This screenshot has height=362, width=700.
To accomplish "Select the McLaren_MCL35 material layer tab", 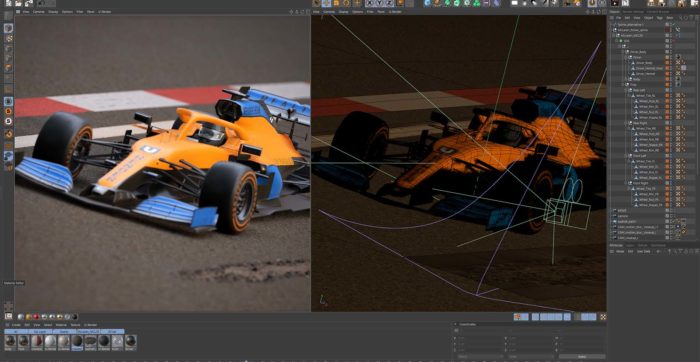I will coord(88,332).
